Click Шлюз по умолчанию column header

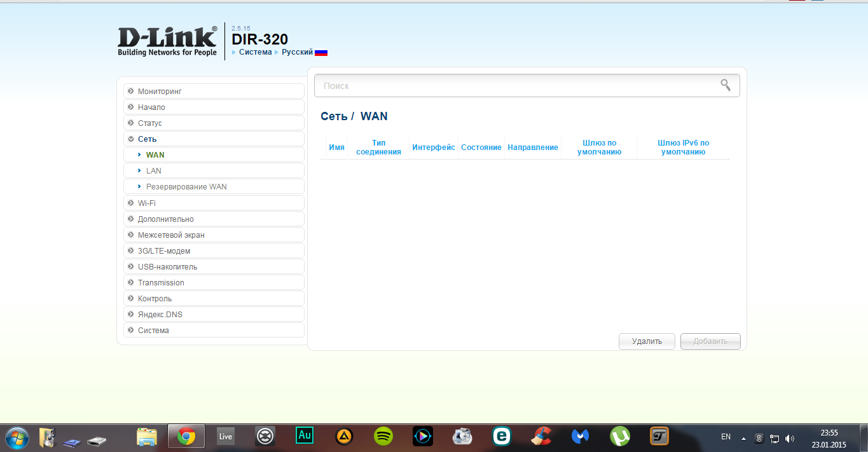coord(599,147)
